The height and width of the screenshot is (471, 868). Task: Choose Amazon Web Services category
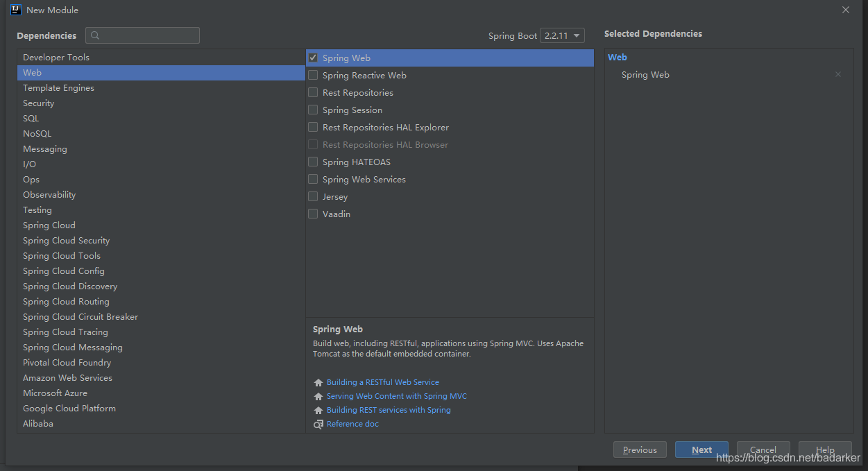[x=161, y=378]
